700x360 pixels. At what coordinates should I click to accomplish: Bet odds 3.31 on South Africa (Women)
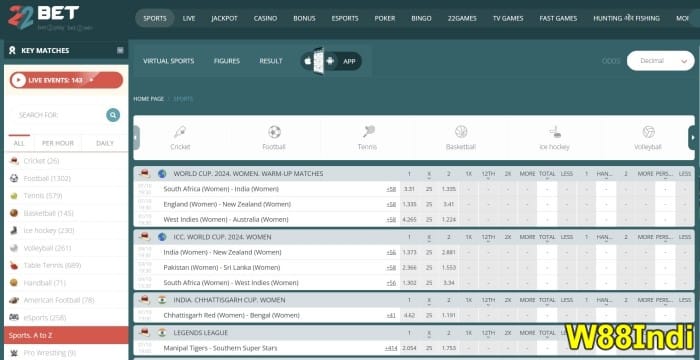click(x=409, y=189)
